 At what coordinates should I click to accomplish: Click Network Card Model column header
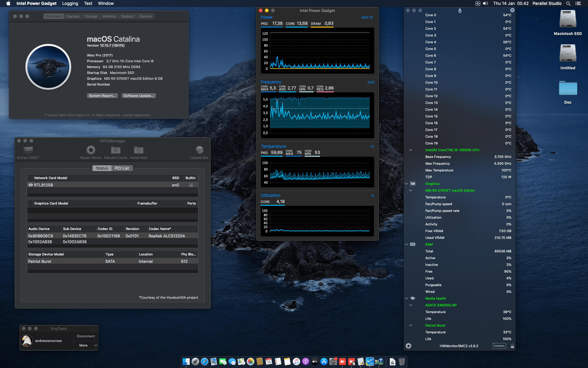[x=101, y=178]
